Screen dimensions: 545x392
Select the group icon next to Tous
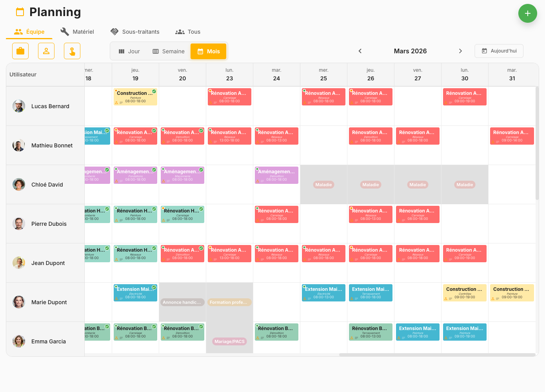(x=179, y=31)
